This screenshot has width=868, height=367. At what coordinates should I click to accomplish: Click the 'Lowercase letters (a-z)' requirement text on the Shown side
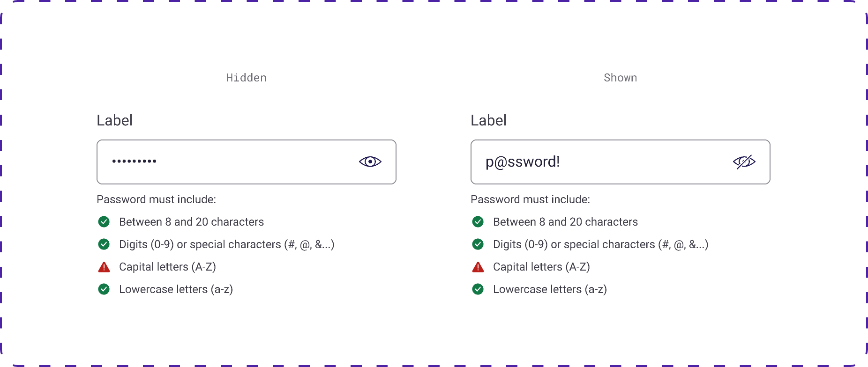[550, 289]
